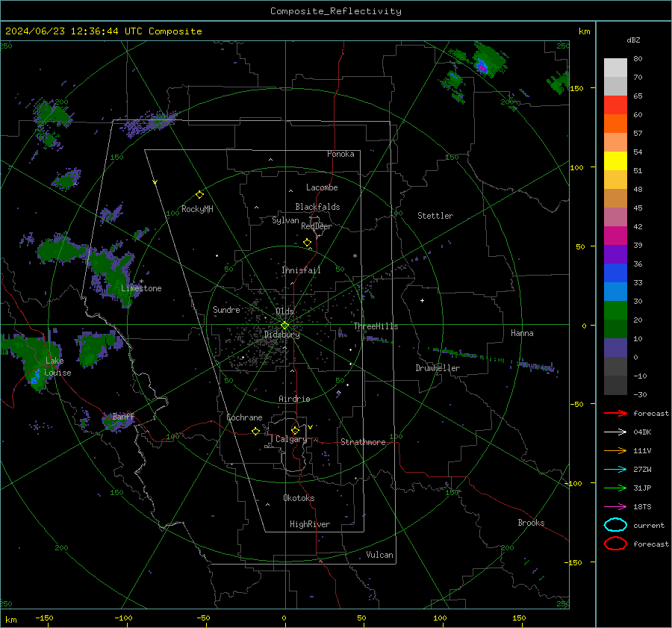Click the green 31JP arrow legend icon
Image resolution: width=672 pixels, height=628 pixels.
point(615,488)
